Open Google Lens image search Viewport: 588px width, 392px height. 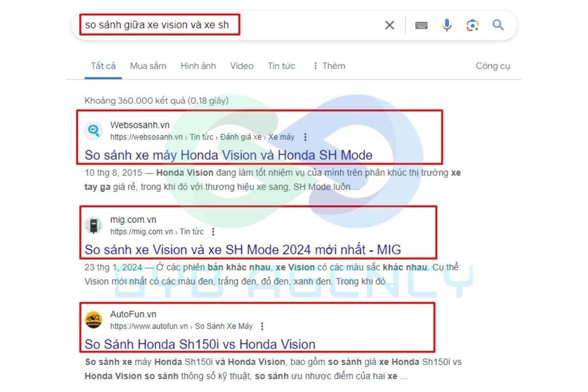[x=472, y=25]
